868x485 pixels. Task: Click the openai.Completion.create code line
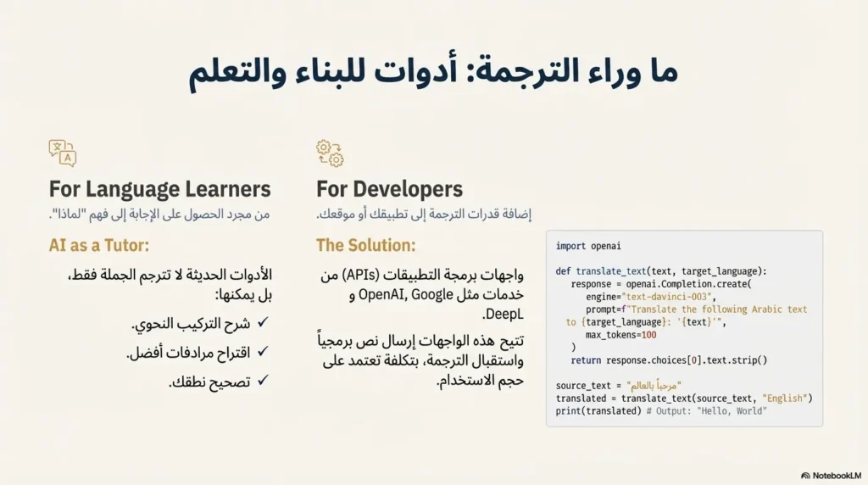[x=661, y=284]
